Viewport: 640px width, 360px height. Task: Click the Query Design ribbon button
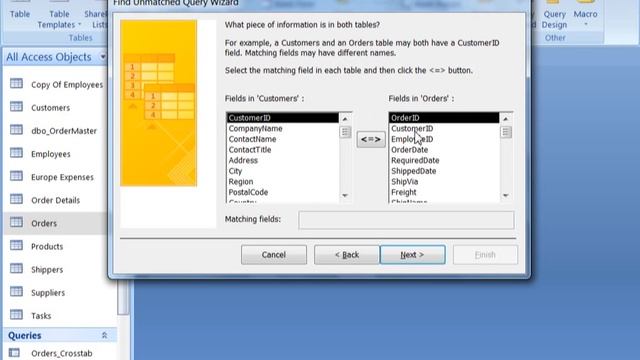click(554, 16)
